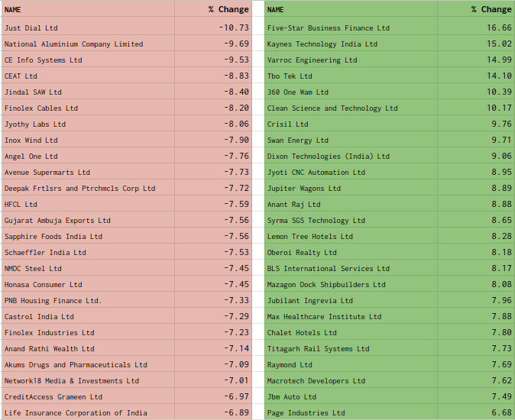Viewport: 515px width, 420px height.
Task: Click the HFCL Ltd cell
Action: pos(88,205)
